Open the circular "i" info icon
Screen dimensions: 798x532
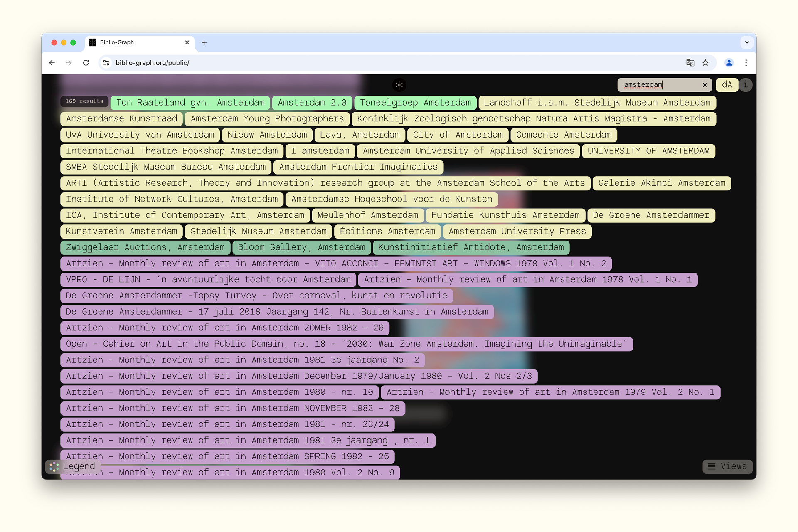[745, 85]
